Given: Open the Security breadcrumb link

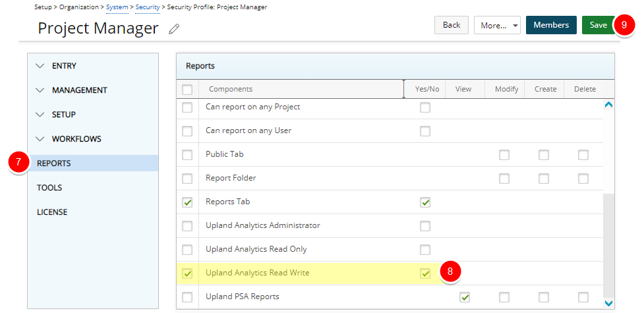Looking at the screenshot, I should click(148, 7).
